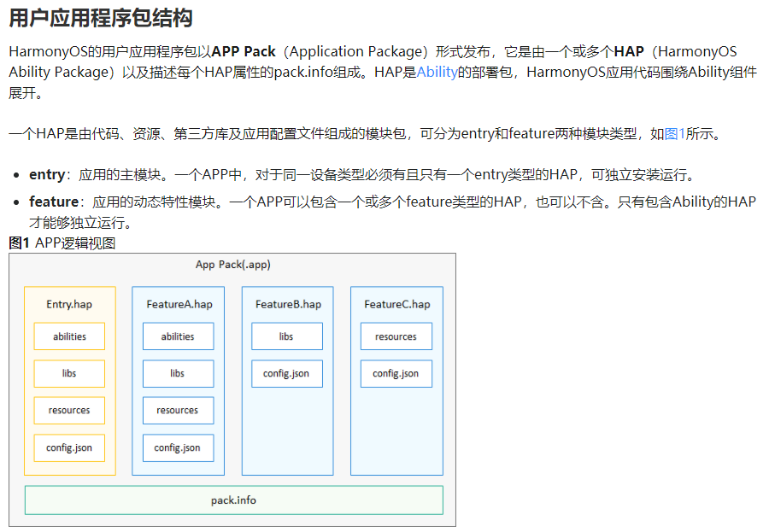Click the 图1 APP逻辑视图 figure caption

(x=62, y=243)
